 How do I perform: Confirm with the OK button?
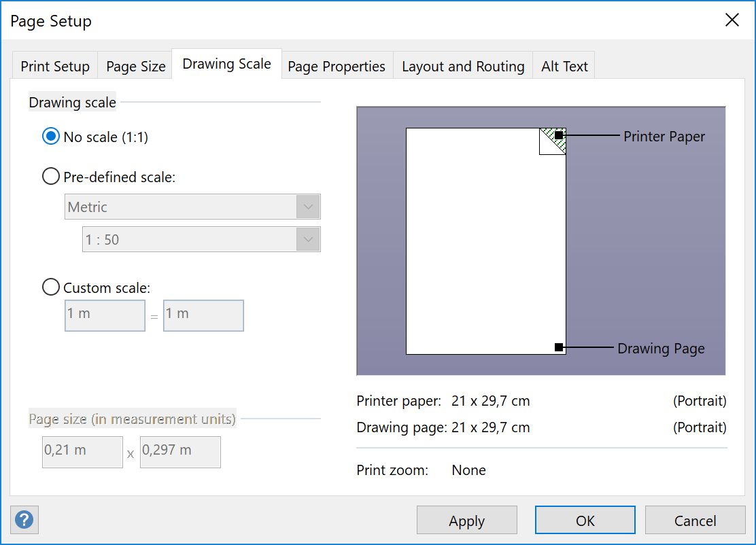pyautogui.click(x=585, y=520)
